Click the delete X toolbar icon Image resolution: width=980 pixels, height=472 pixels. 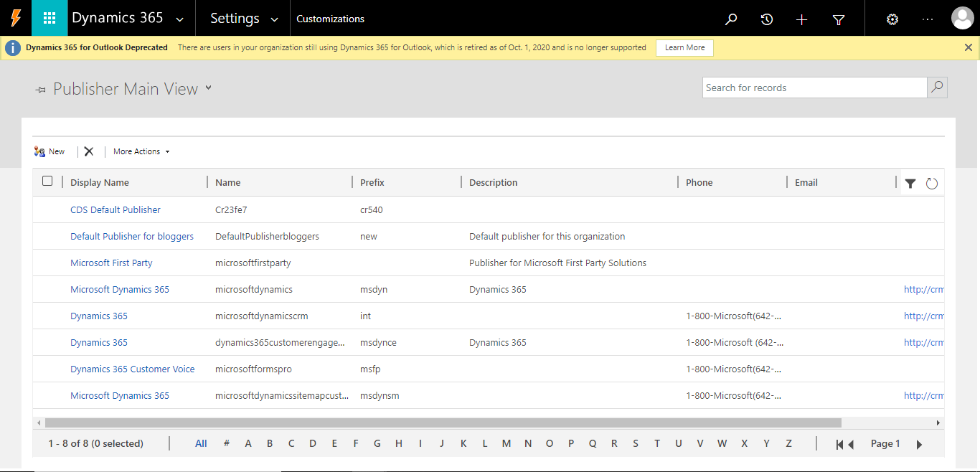point(89,151)
